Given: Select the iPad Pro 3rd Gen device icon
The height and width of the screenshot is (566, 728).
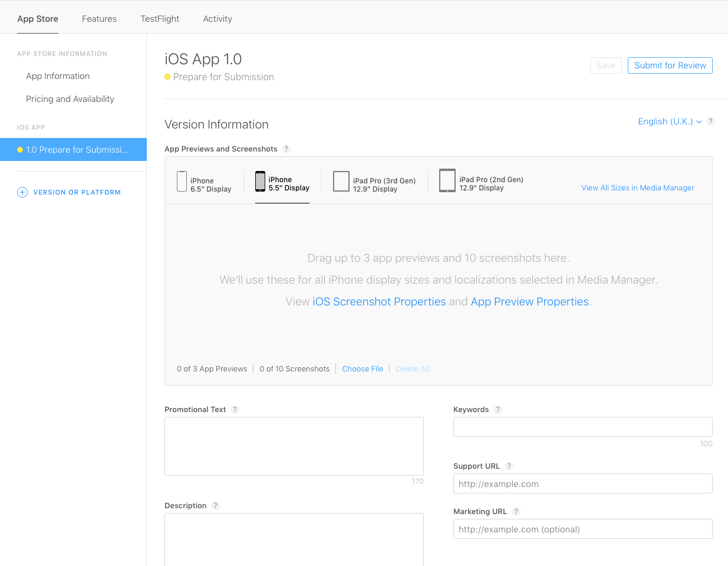Looking at the screenshot, I should click(341, 182).
